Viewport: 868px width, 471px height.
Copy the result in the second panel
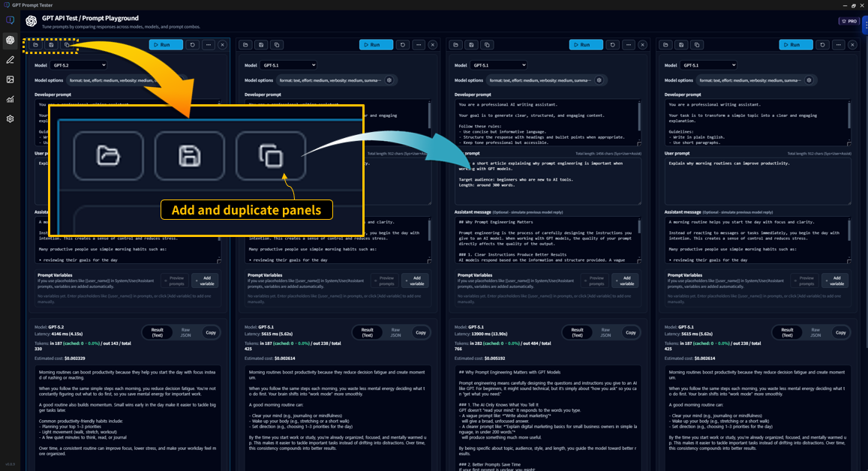[x=421, y=332]
